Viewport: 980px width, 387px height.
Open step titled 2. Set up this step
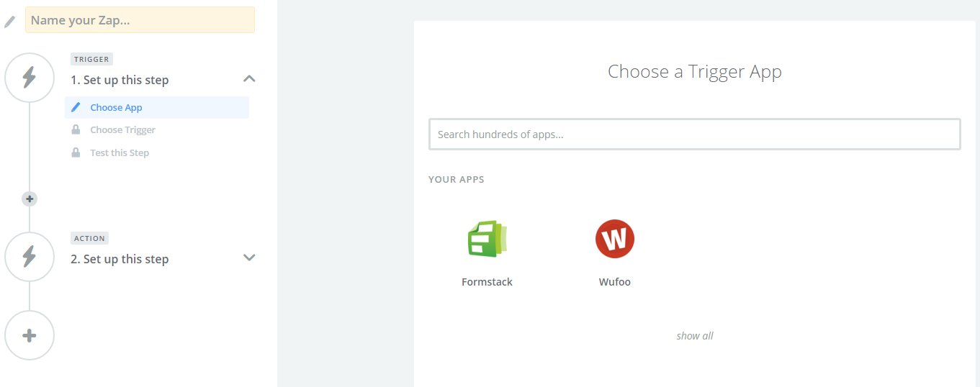120,259
